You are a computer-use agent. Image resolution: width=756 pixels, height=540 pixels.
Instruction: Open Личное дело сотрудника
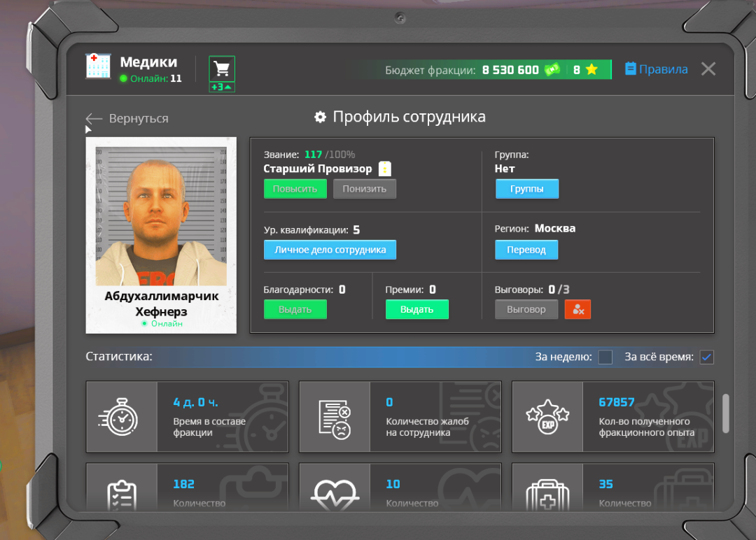pos(330,250)
